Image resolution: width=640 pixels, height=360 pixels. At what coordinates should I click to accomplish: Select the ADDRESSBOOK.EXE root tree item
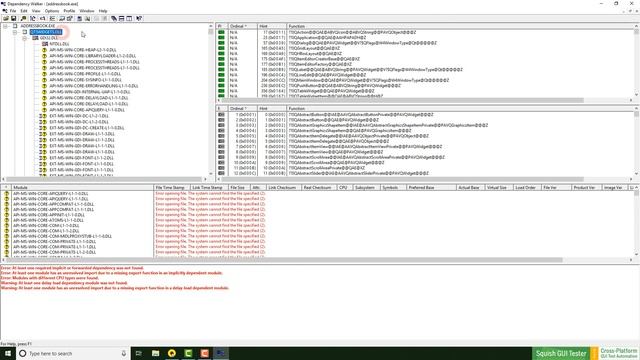tap(38, 26)
